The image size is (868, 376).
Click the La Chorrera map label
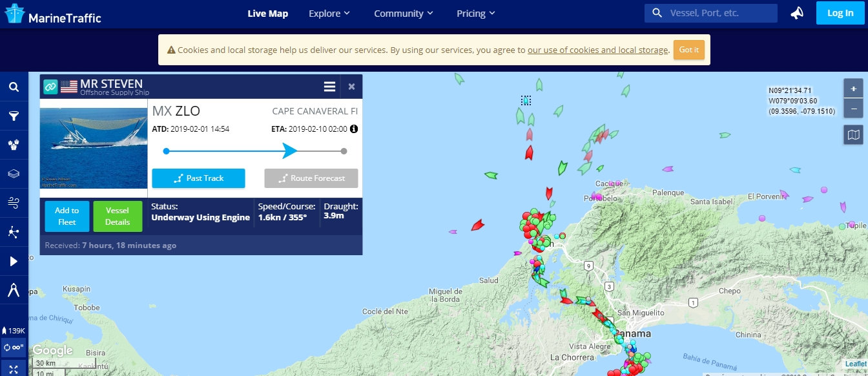click(x=572, y=357)
